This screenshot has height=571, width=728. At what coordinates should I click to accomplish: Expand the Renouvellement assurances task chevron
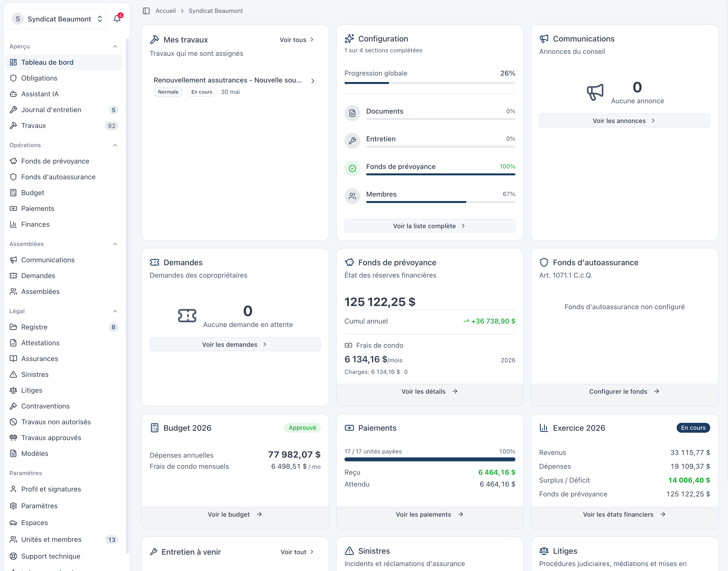(313, 81)
